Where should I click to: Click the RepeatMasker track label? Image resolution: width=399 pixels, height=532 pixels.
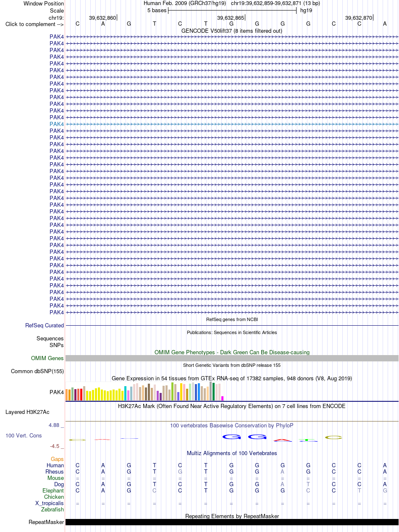tap(46, 522)
